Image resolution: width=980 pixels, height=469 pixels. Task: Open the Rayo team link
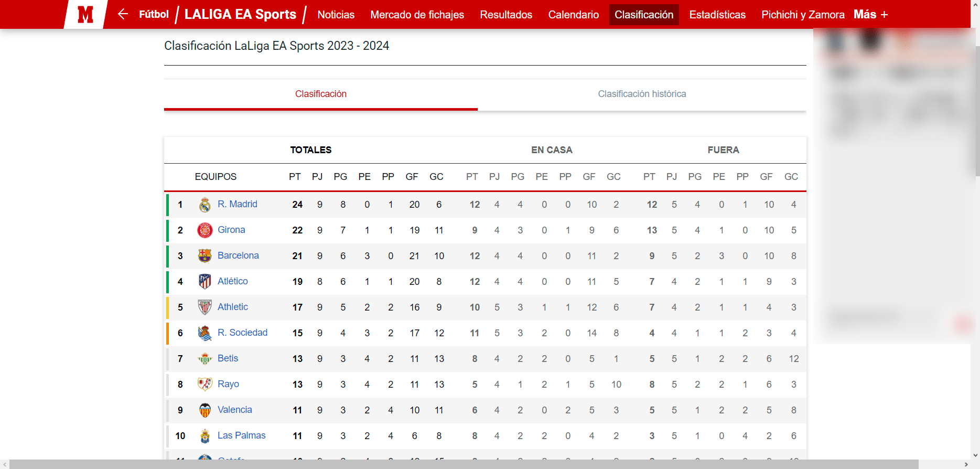coord(228,384)
